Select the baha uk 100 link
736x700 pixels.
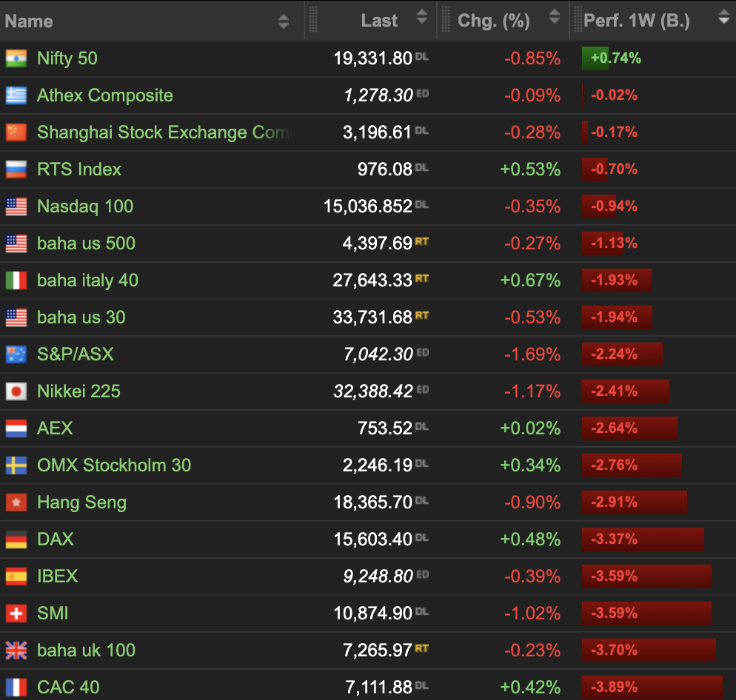coord(87,650)
